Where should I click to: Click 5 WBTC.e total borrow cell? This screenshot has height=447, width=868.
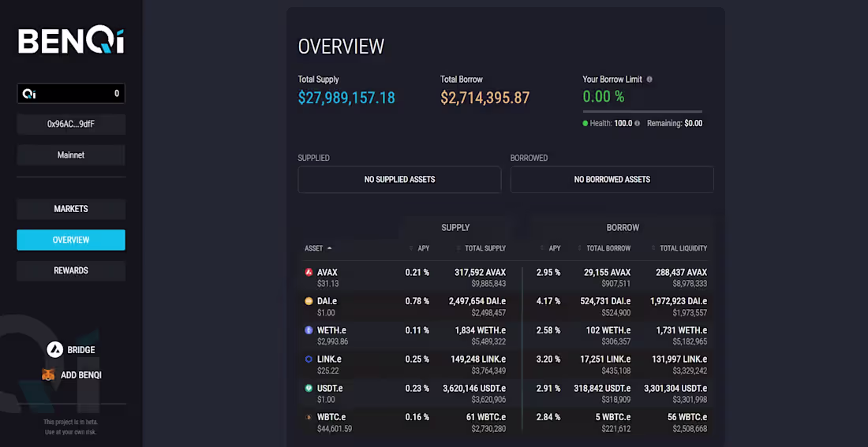(x=613, y=417)
